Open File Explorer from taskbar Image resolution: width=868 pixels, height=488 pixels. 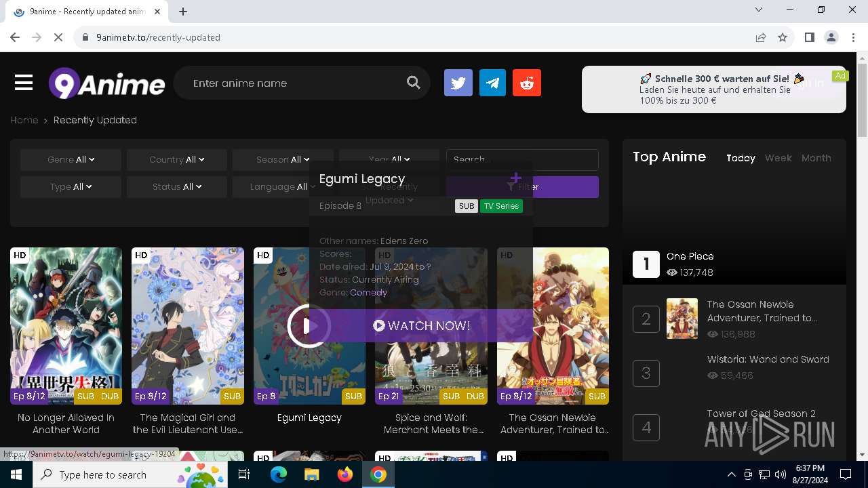(x=311, y=474)
